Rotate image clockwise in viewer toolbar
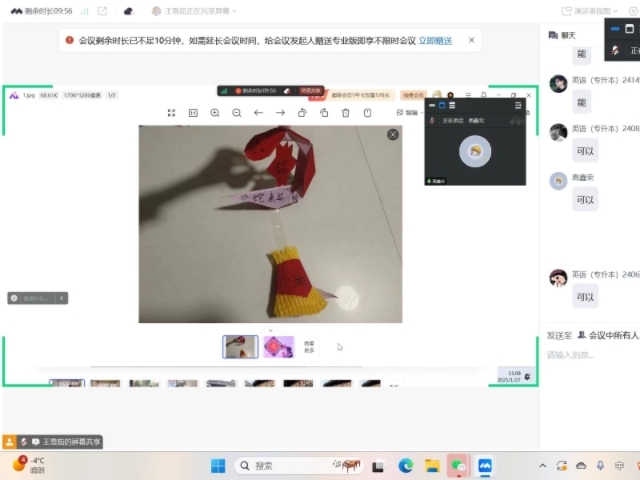This screenshot has height=480, width=640. [324, 113]
